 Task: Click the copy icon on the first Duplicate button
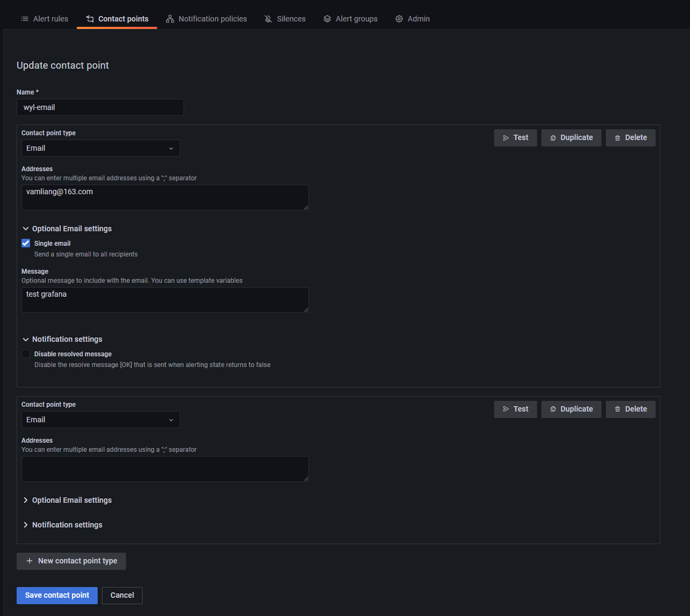pos(553,138)
